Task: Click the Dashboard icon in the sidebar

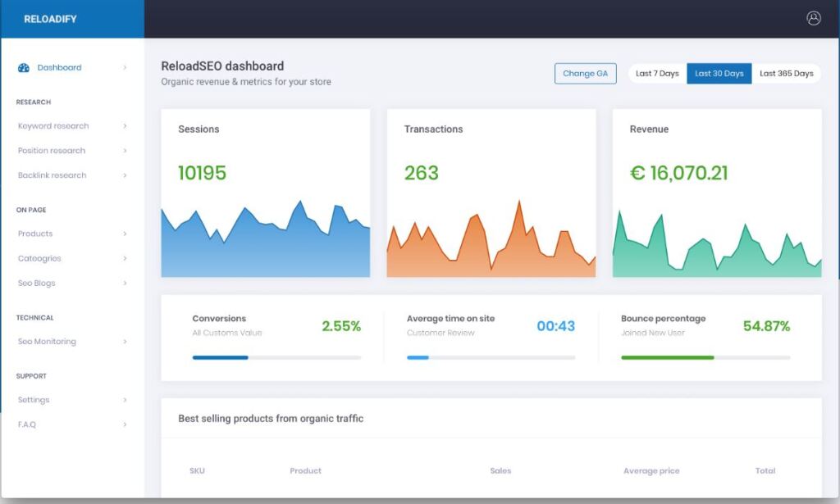Action: coord(23,67)
